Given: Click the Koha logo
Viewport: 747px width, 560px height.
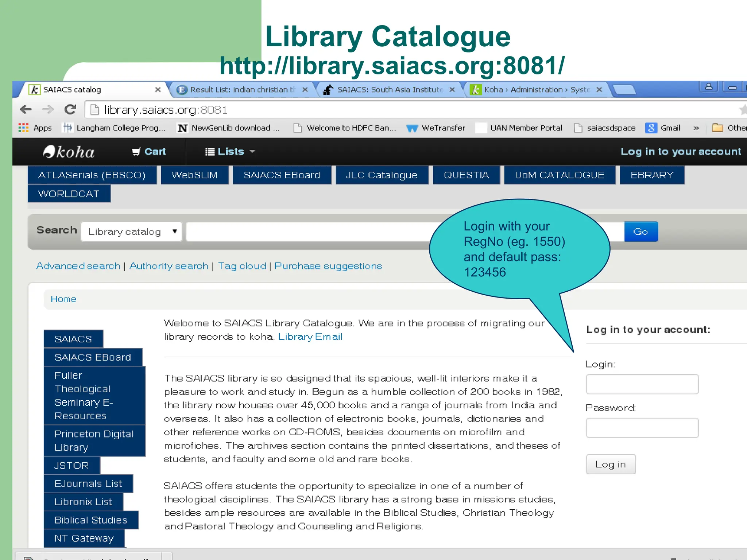Looking at the screenshot, I should coord(69,152).
